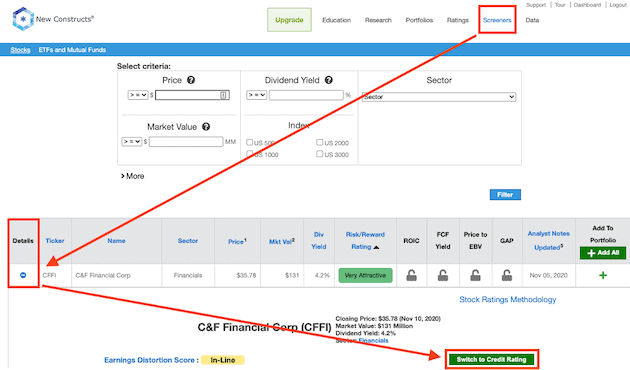
Task: Click the Market Value input field
Action: 186,142
